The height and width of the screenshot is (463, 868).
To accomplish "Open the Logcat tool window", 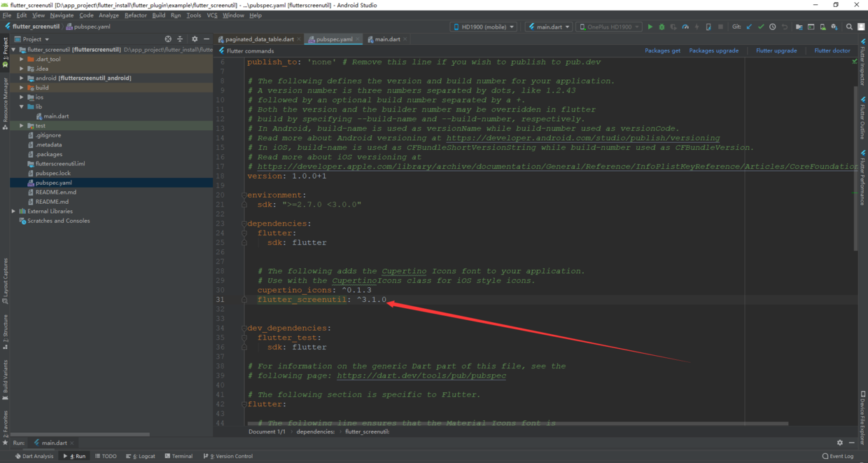I will [x=141, y=456].
